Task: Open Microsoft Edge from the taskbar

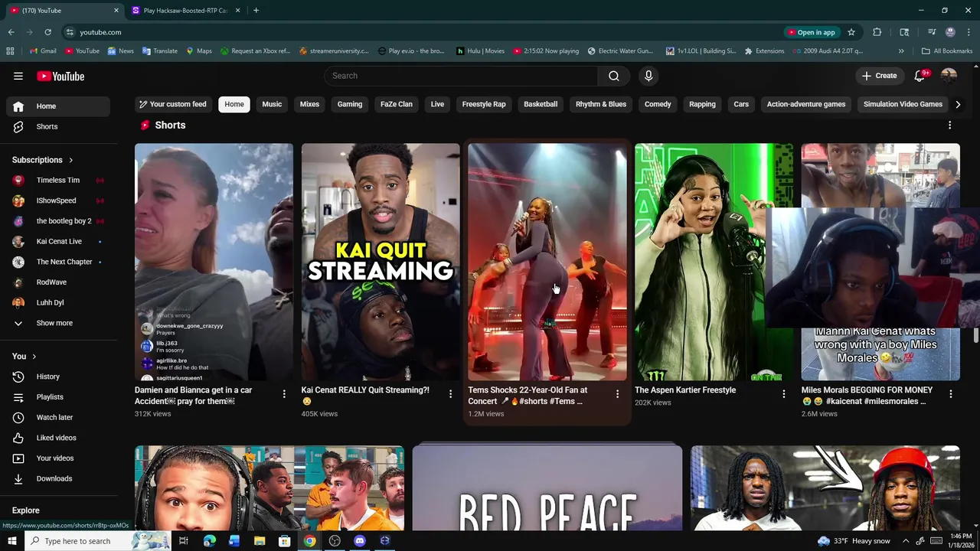Action: click(x=209, y=541)
